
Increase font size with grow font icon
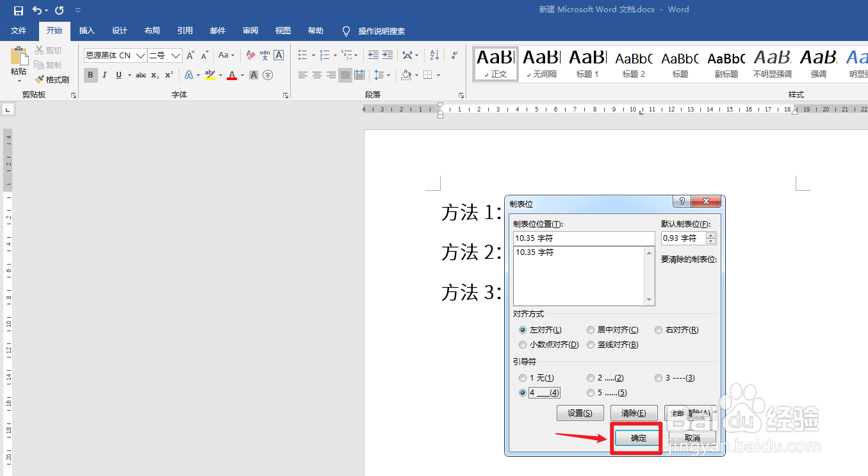190,56
